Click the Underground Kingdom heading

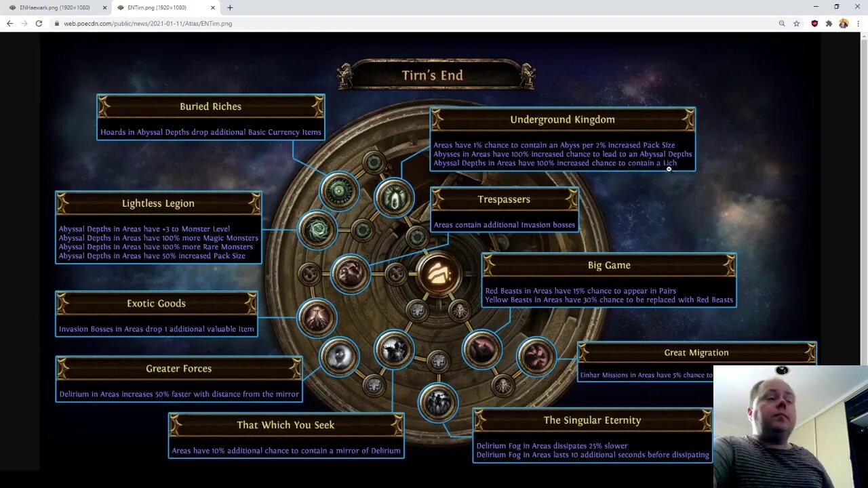point(562,119)
